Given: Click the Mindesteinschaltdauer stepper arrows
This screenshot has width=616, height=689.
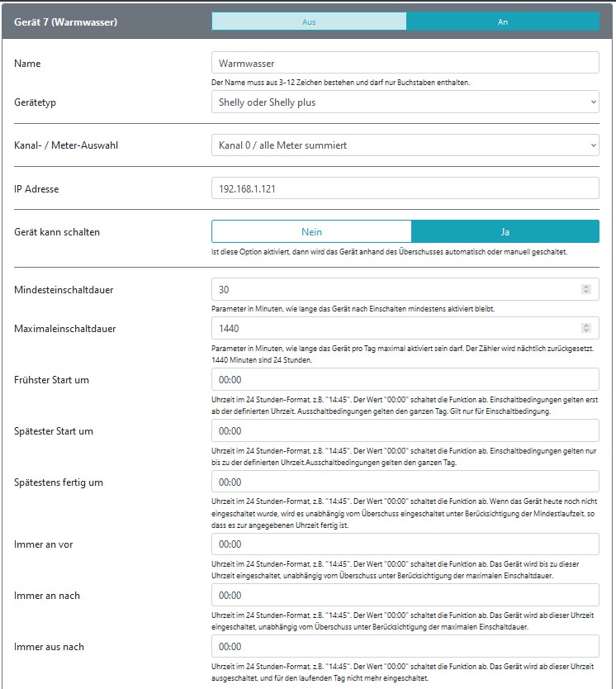Looking at the screenshot, I should tap(586, 289).
